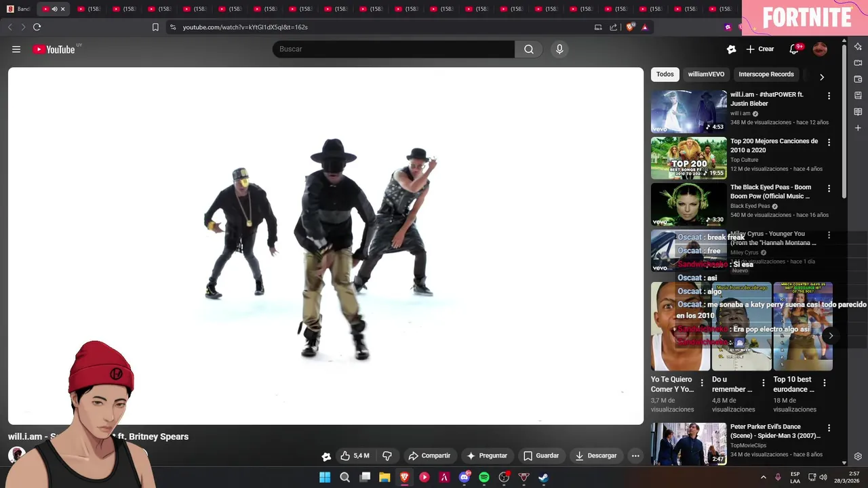Show more filter chips with right arrow
Image resolution: width=868 pixels, height=488 pixels.
point(822,77)
